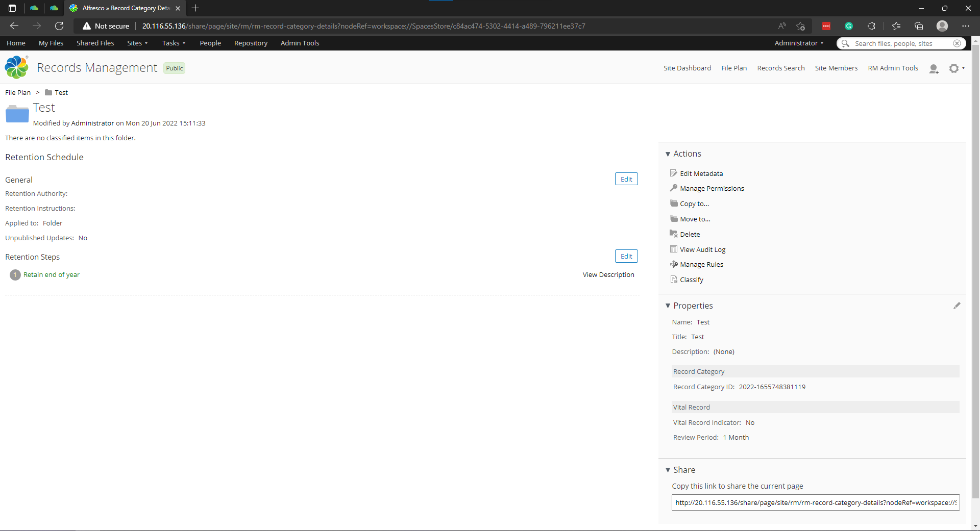Click the View Audit Log icon

click(674, 249)
